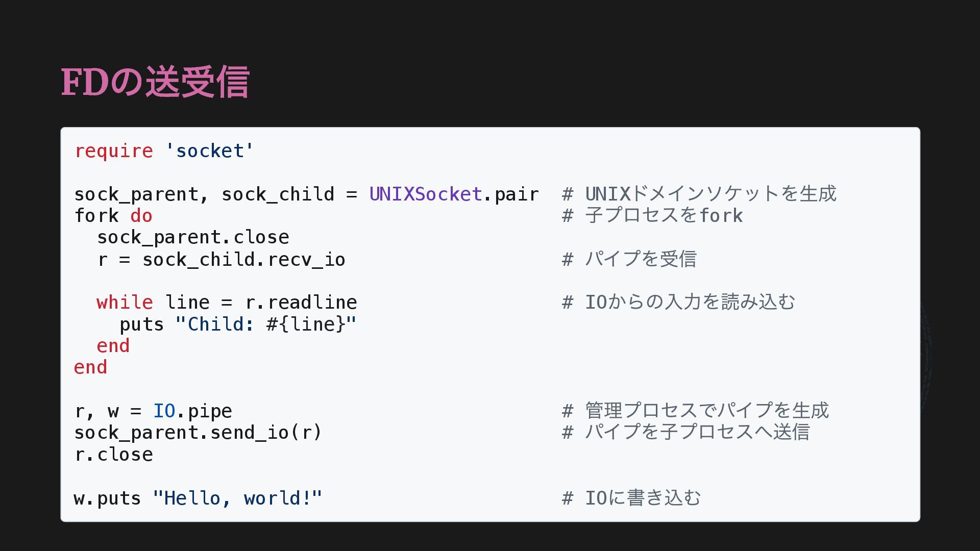Click the slide title FDの送受信
The height and width of the screenshot is (551, 980).
tap(155, 82)
